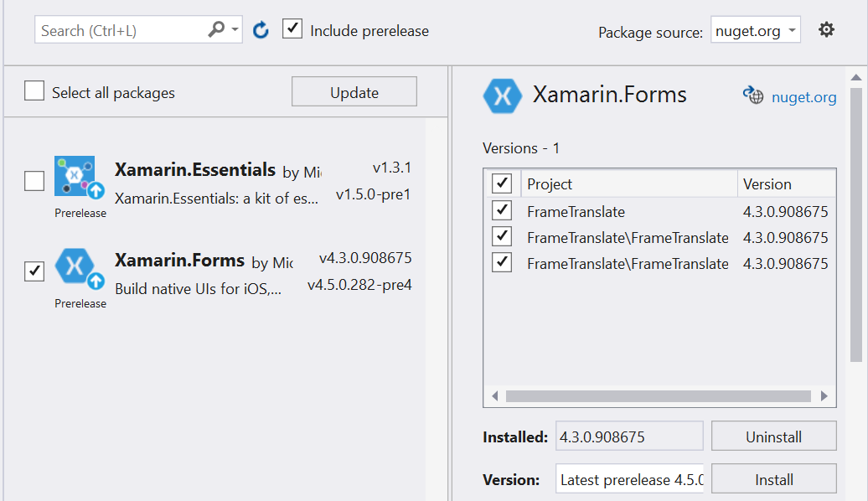
Task: Open package source settings gear
Action: [826, 30]
